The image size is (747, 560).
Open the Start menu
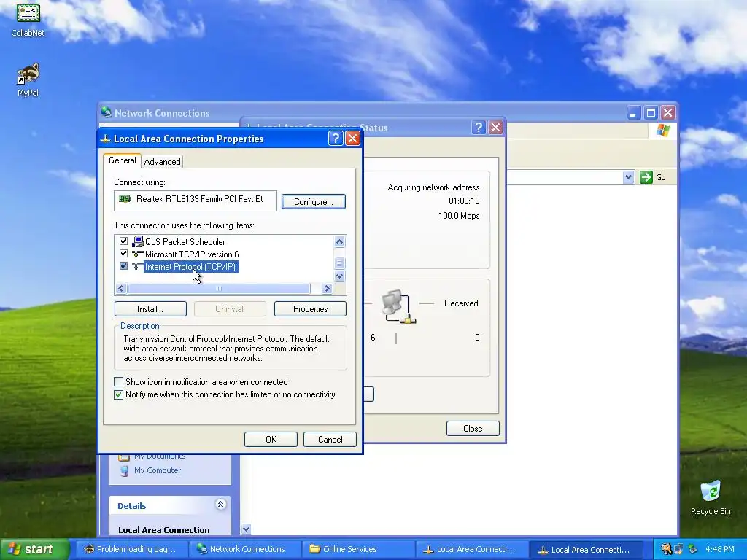coord(34,549)
